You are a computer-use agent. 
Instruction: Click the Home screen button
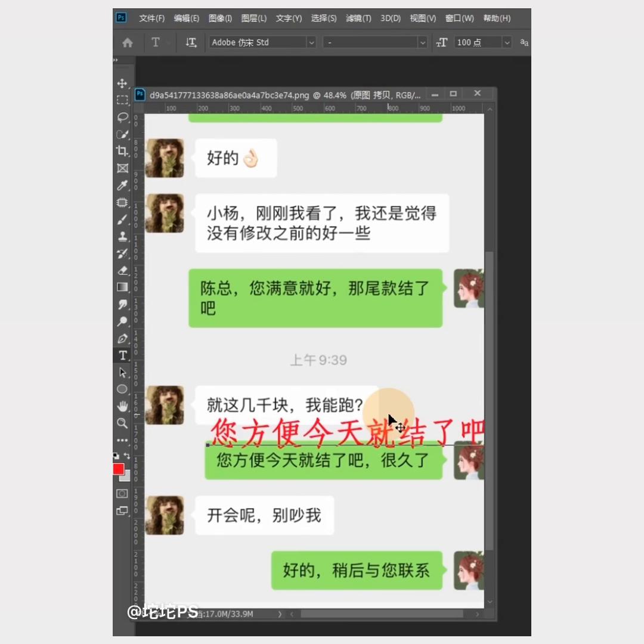[x=126, y=42]
